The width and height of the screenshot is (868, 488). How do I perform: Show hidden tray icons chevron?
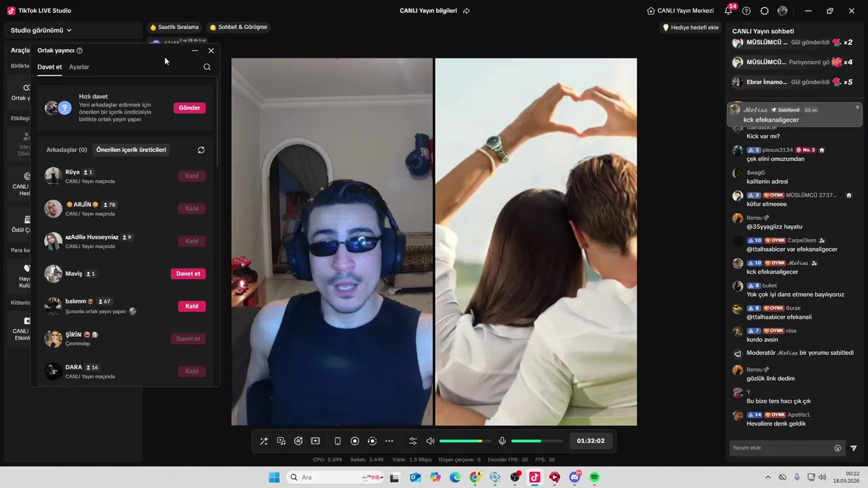pyautogui.click(x=768, y=477)
